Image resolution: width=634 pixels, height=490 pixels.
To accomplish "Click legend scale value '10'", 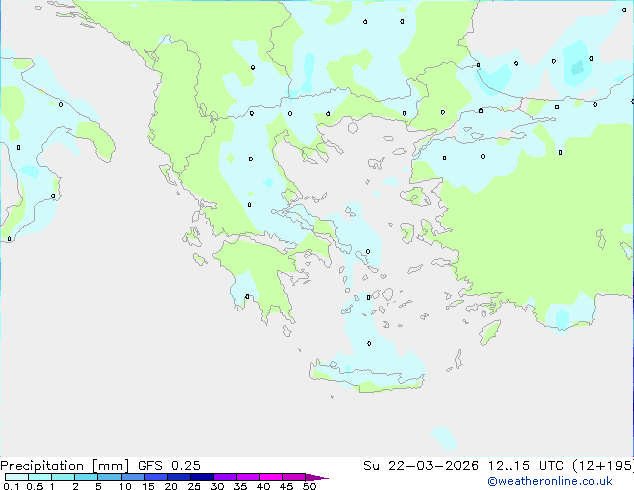I will pyautogui.click(x=125, y=486).
